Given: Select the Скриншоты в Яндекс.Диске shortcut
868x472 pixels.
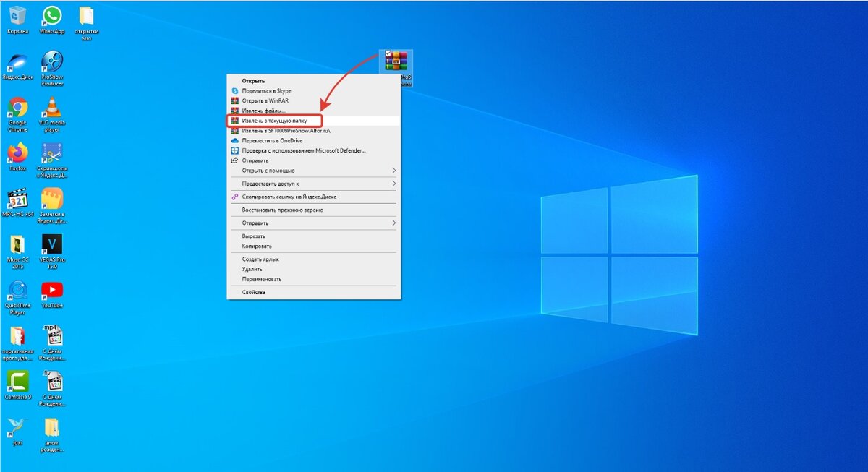Looking at the screenshot, I should pyautogui.click(x=51, y=160).
